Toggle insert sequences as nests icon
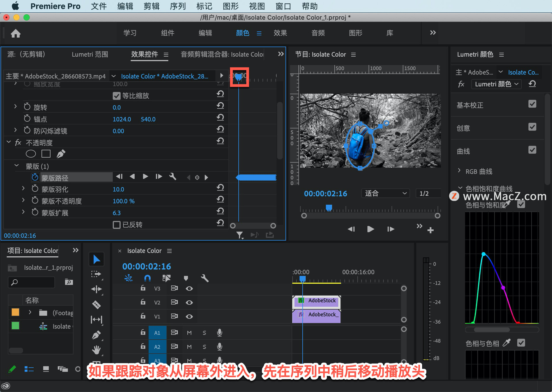The height and width of the screenshot is (392, 552). [129, 278]
